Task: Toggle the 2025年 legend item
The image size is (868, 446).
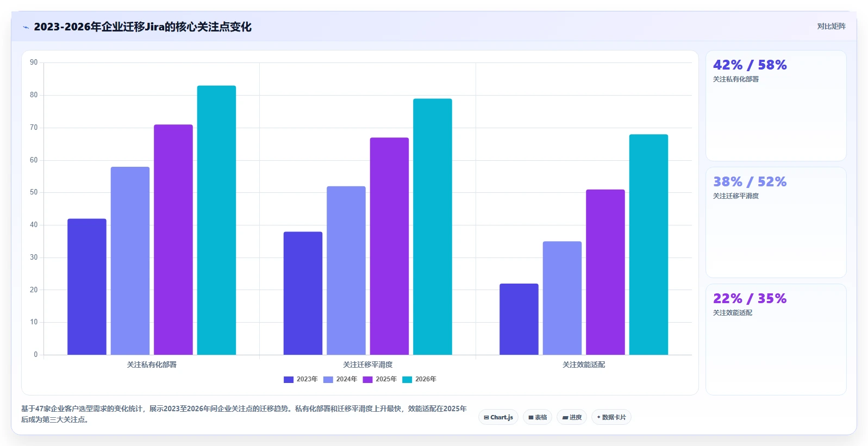Action: click(380, 379)
